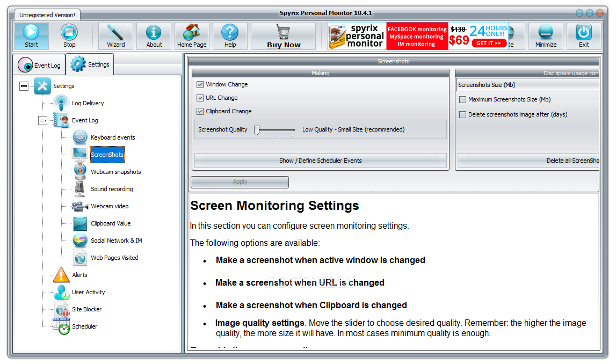
Task: Click the ScreenShots monitor icon
Action: coord(80,154)
